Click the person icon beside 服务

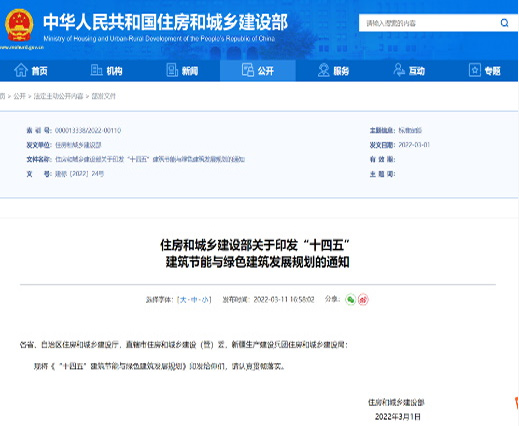click(x=323, y=70)
